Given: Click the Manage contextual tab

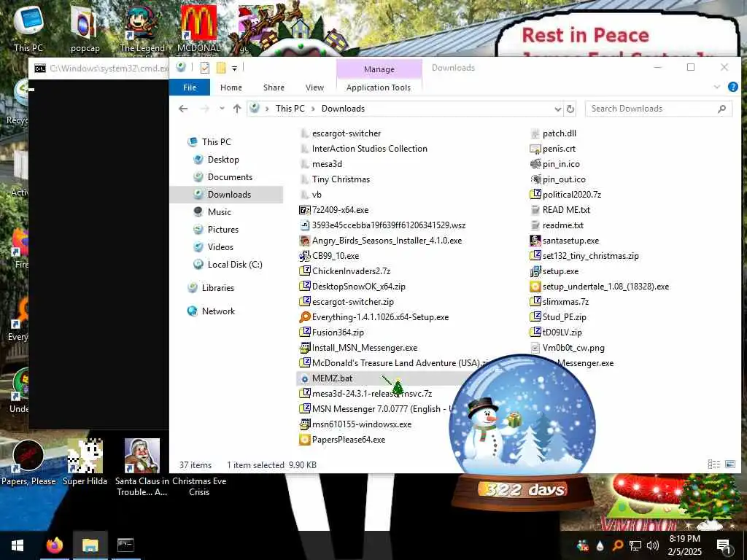Looking at the screenshot, I should point(379,69).
